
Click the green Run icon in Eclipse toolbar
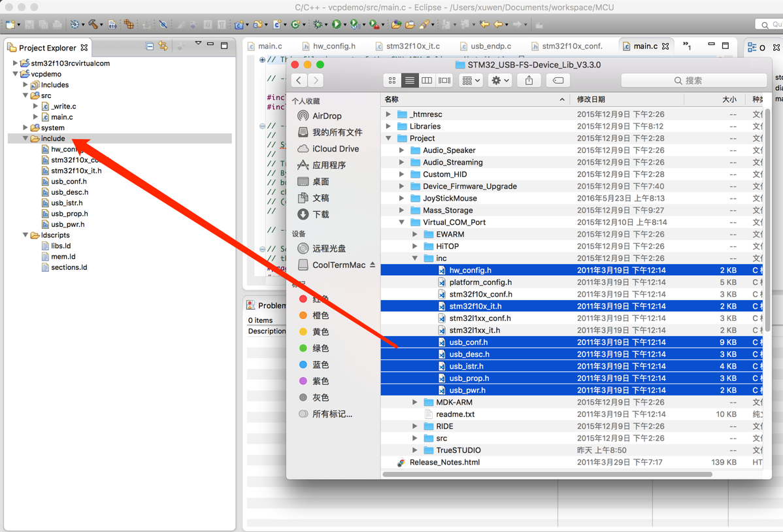[x=336, y=24]
